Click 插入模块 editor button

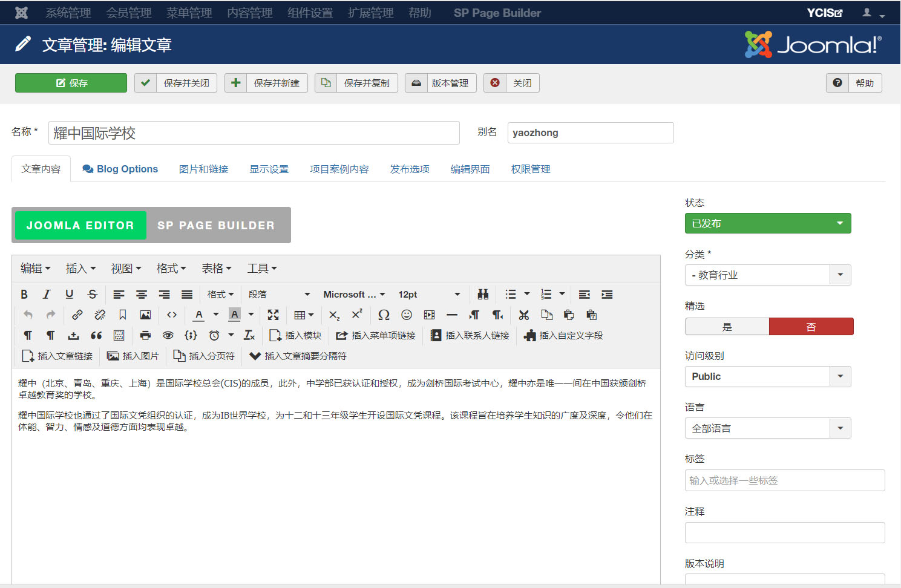[x=295, y=336]
